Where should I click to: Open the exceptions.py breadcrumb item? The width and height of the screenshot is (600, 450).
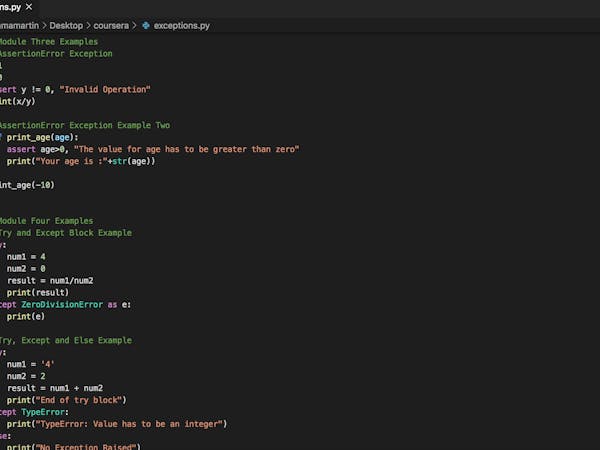click(x=182, y=26)
